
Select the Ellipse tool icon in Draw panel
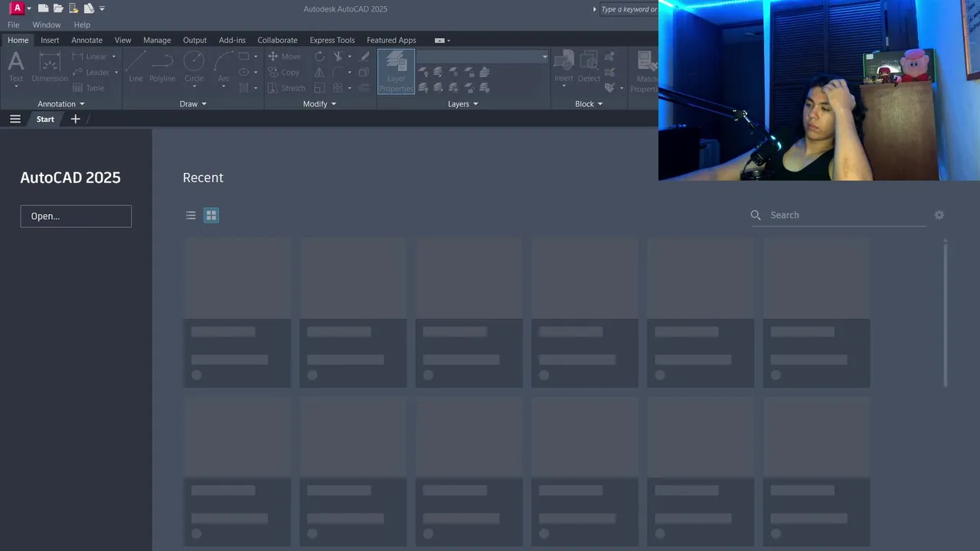pyautogui.click(x=243, y=72)
